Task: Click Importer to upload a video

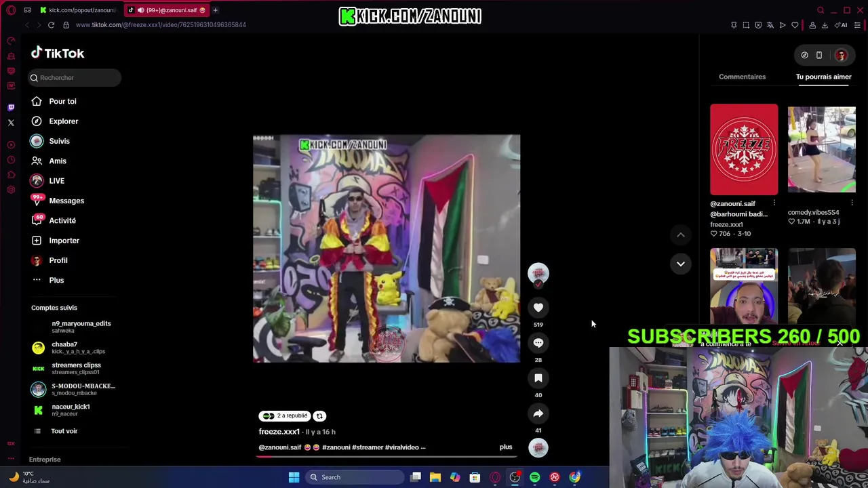Action: [x=56, y=241]
